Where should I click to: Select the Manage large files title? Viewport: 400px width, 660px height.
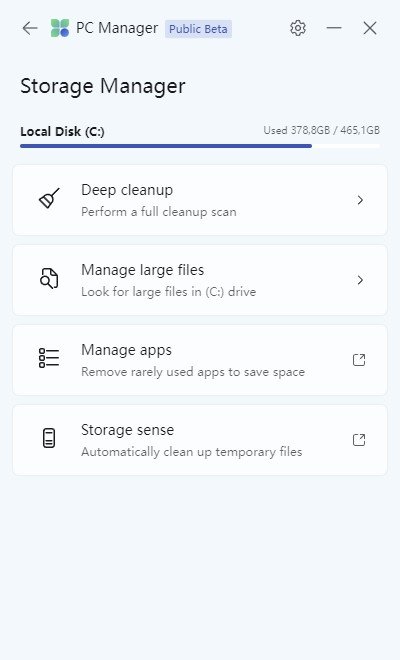tap(143, 270)
